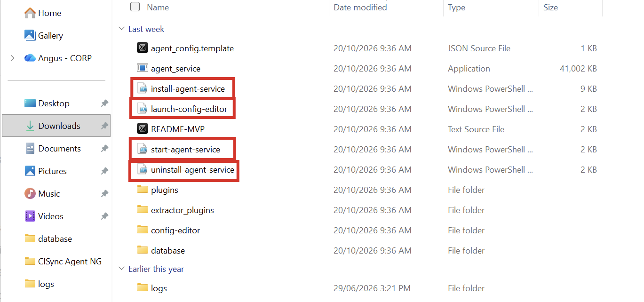Open Angus - CORP OneDrive location
Image resolution: width=644 pixels, height=302 pixels.
coord(58,58)
